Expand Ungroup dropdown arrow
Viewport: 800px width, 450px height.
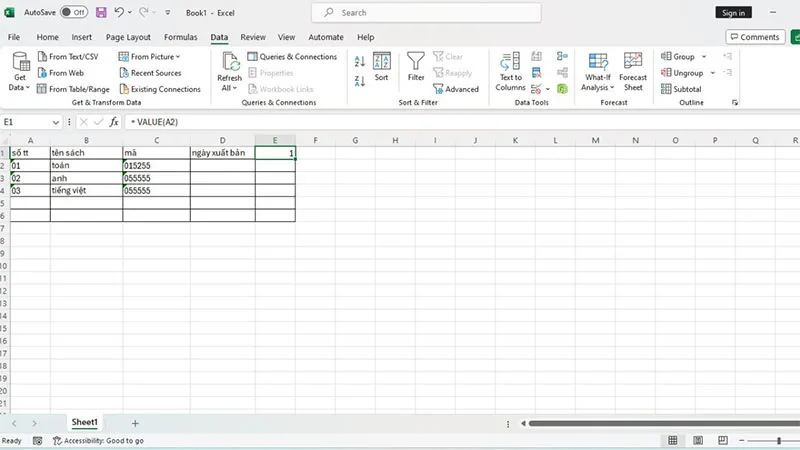713,73
